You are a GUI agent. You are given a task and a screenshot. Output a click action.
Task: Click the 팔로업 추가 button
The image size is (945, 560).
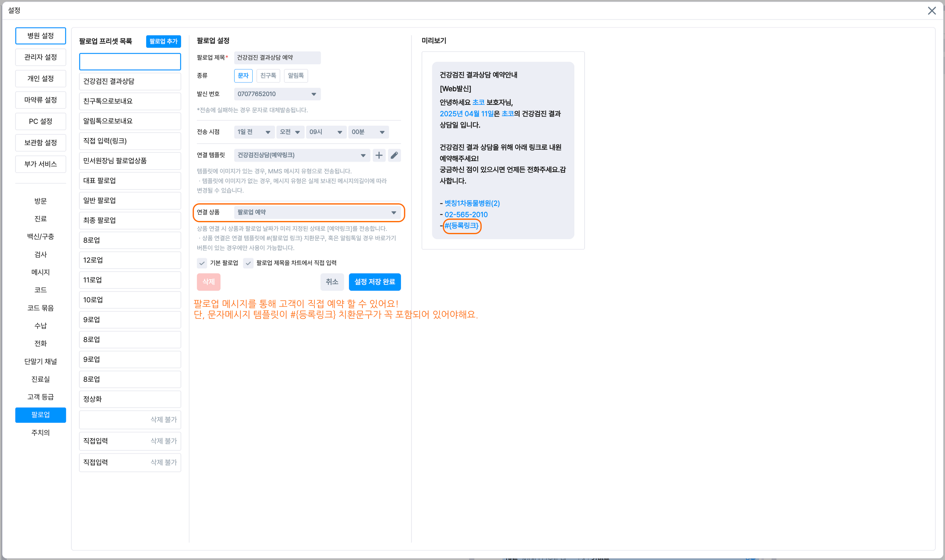pyautogui.click(x=163, y=41)
